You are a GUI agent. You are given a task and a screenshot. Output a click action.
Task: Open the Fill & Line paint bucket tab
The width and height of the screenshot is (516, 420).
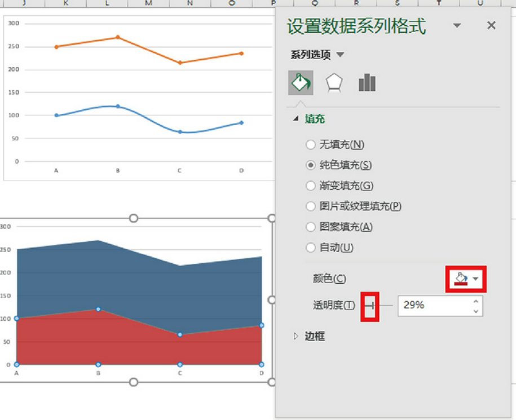tap(301, 83)
